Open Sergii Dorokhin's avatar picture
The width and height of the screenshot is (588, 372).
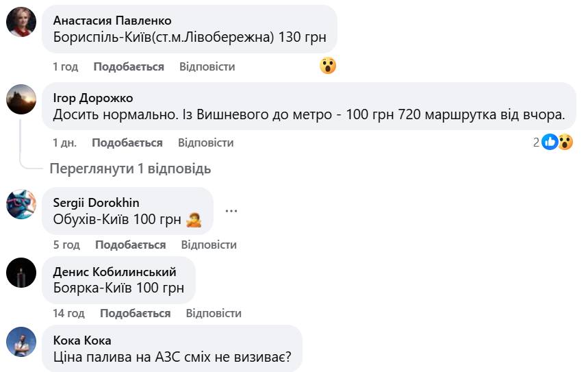point(21,204)
